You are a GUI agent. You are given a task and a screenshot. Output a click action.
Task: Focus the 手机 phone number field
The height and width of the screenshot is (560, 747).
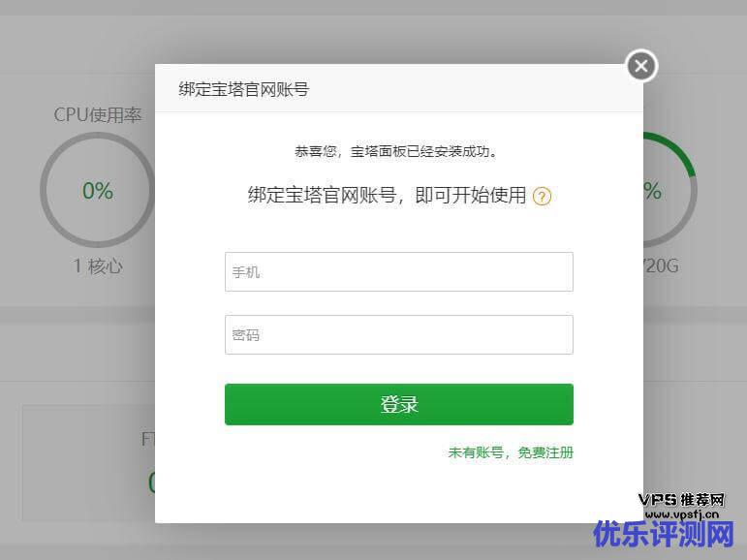click(x=399, y=271)
